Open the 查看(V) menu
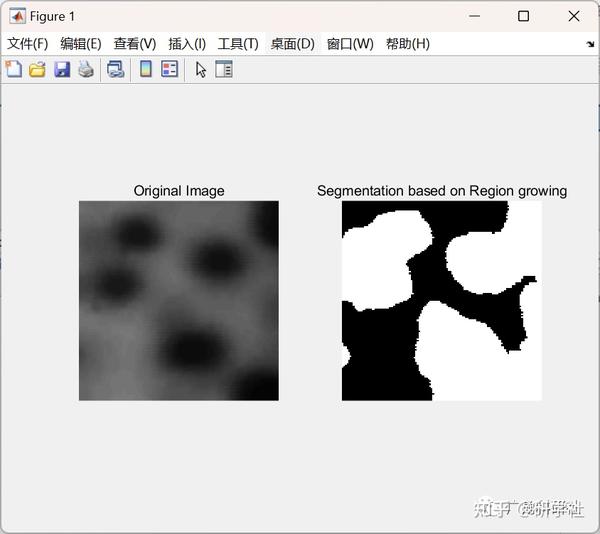The width and height of the screenshot is (600, 534). (x=135, y=44)
